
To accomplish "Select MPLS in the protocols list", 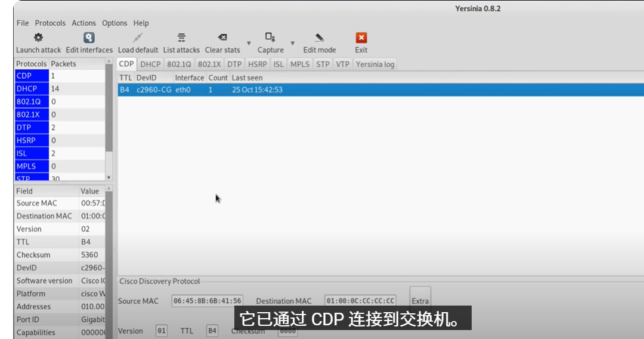I will 60,167.
